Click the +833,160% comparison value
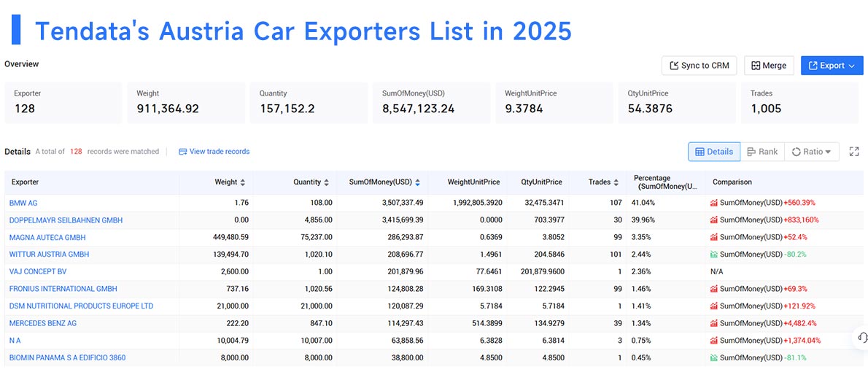The image size is (868, 372). coord(801,220)
